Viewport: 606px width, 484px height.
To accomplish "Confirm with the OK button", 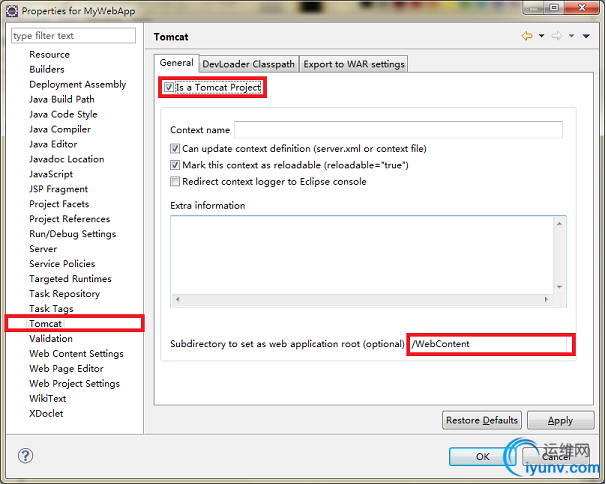I will (x=483, y=457).
